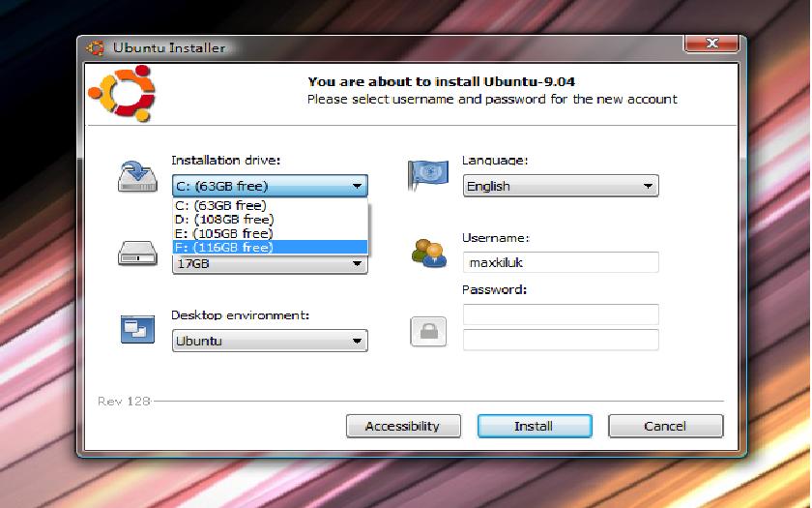Choose the highlighted F: (116GB free) option
Viewport: 812px width, 508px height.
(270, 248)
